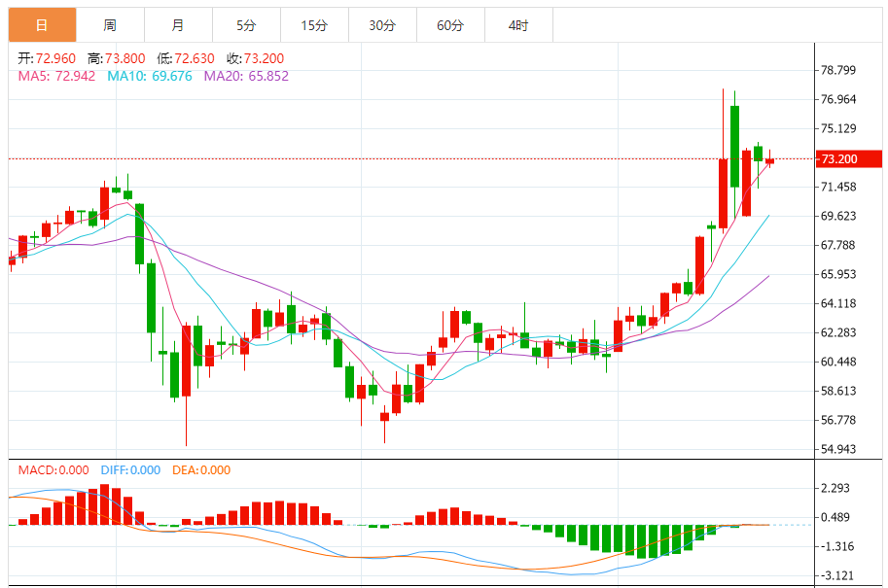Click the 2.293 MACD axis label
Screen dimensions: 888x588
click(835, 489)
